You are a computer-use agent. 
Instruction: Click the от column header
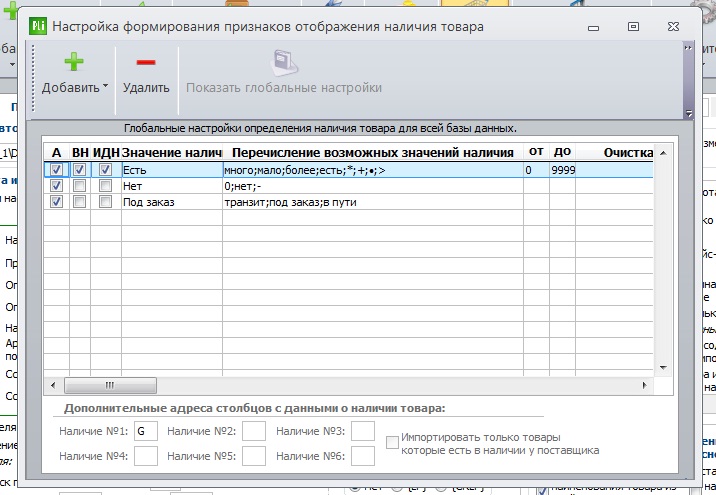coord(537,152)
